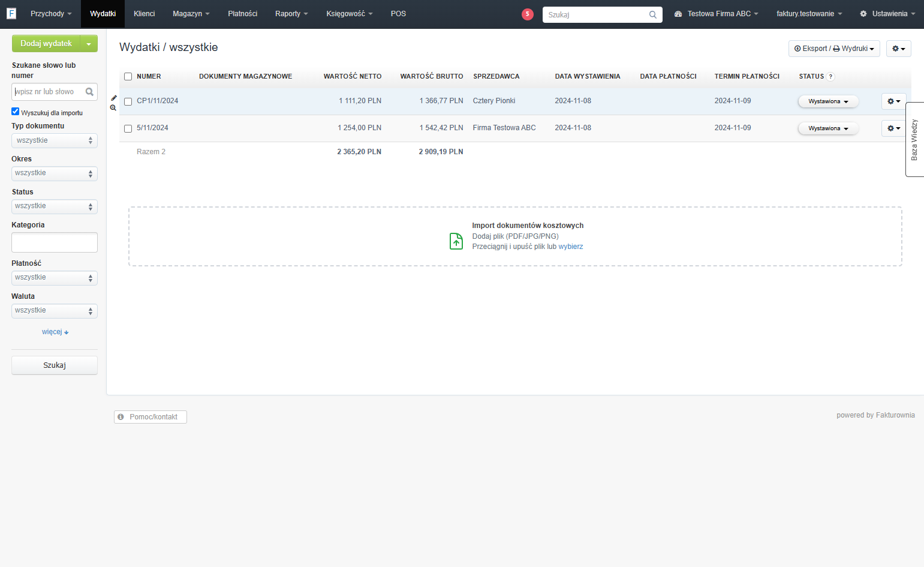Open Eksport / Wydruki menu
The image size is (924, 567).
[x=834, y=49]
